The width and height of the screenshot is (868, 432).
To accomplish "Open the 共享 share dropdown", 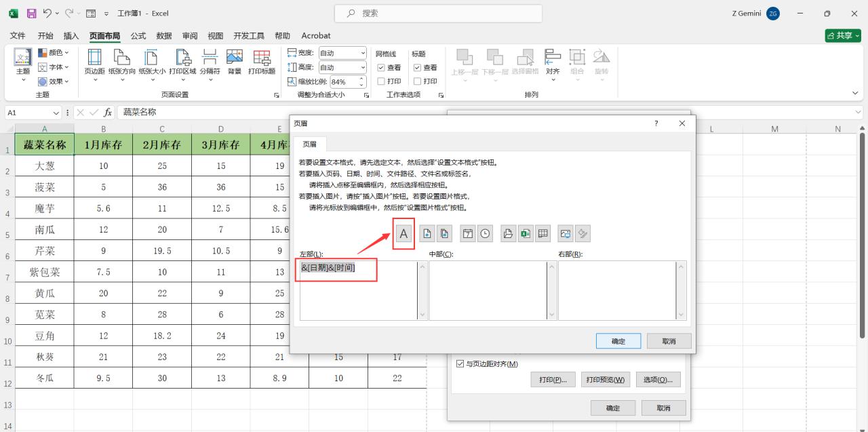I will coord(843,35).
